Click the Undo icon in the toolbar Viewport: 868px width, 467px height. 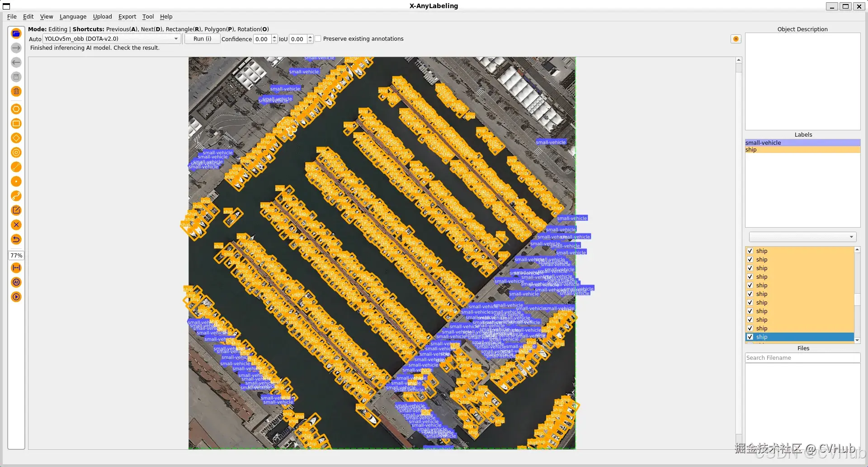coord(16,239)
